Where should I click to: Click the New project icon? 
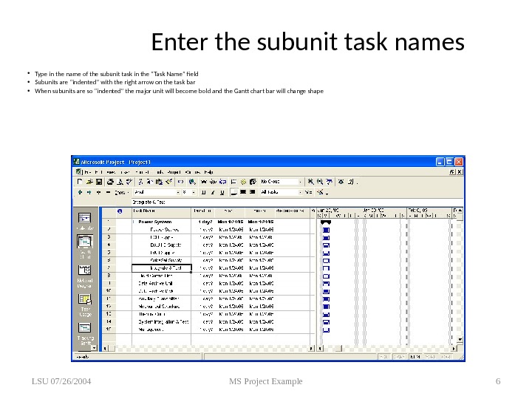pos(79,182)
